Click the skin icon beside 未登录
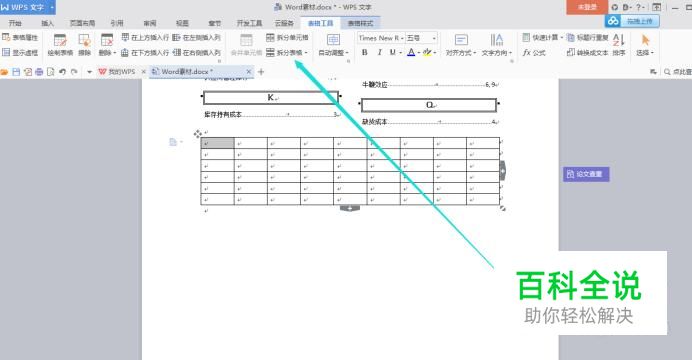 pos(614,7)
